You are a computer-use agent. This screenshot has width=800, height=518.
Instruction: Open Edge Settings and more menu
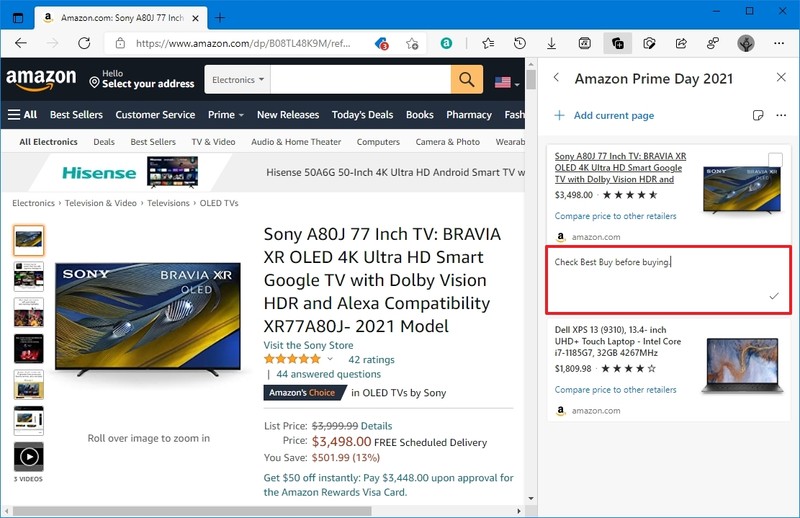pyautogui.click(x=779, y=43)
